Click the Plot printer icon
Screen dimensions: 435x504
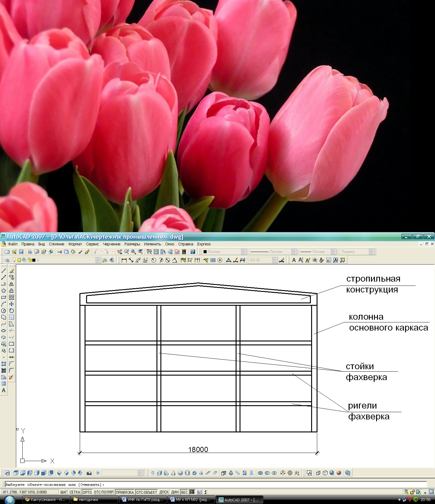[30, 252]
